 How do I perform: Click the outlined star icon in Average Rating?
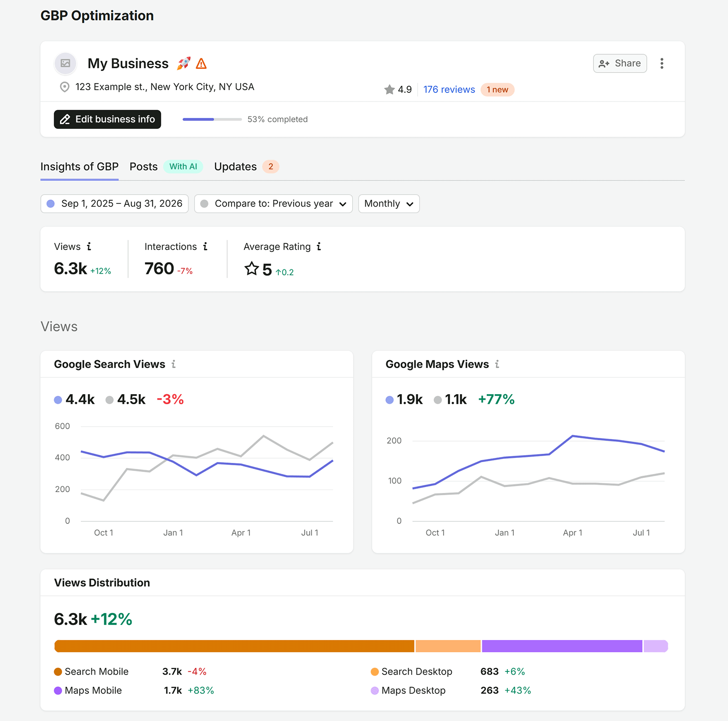click(x=252, y=269)
